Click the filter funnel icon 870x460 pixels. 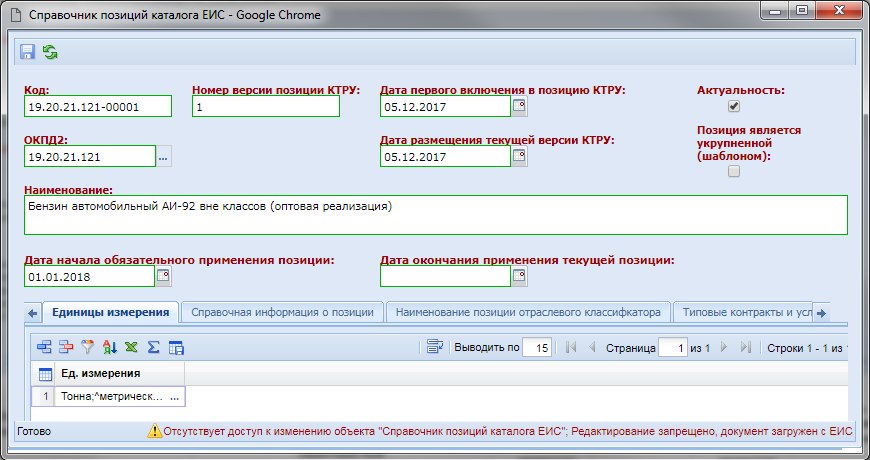[87, 348]
